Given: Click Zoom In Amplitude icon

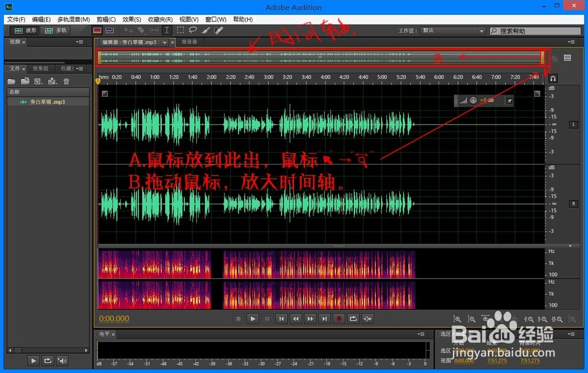Looking at the screenshot, I should click(457, 319).
